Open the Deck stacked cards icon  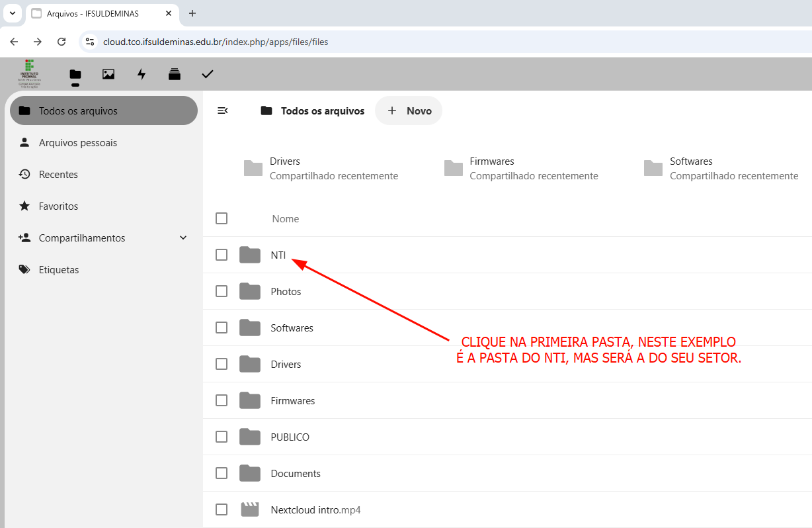(x=175, y=74)
